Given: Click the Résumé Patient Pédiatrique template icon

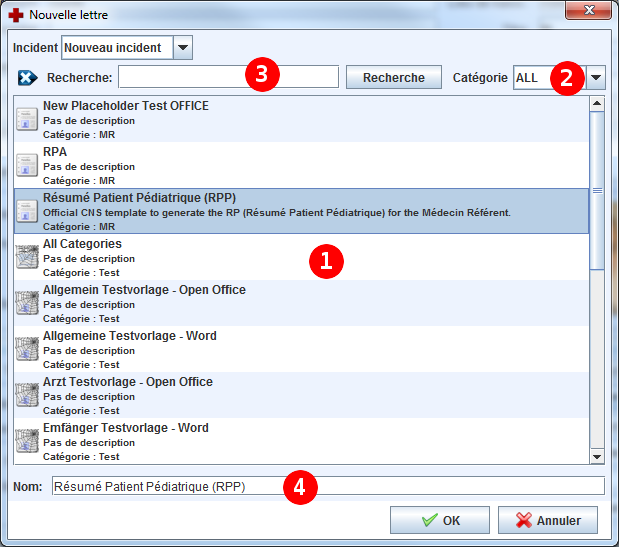Looking at the screenshot, I should pyautogui.click(x=27, y=212).
